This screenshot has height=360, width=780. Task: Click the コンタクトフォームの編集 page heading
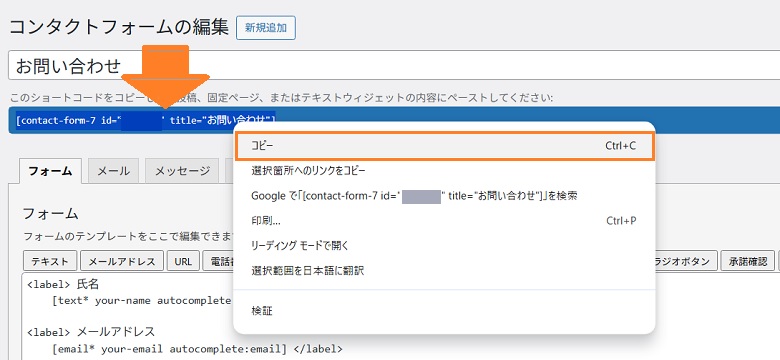pyautogui.click(x=119, y=28)
